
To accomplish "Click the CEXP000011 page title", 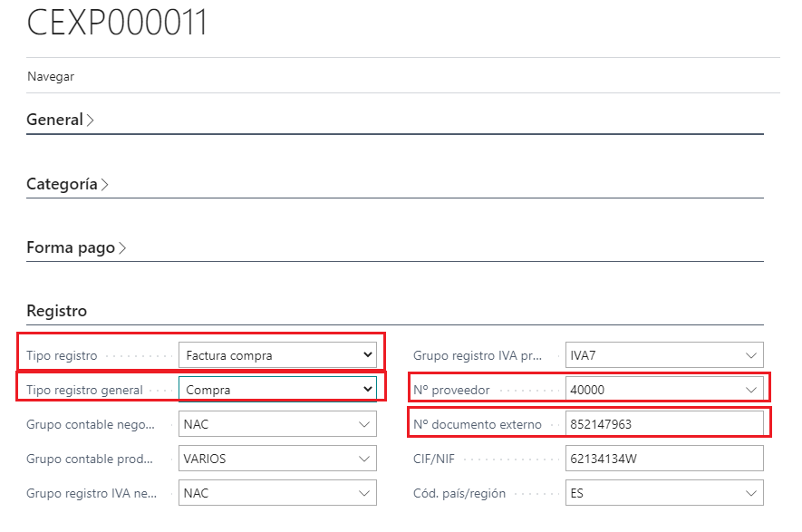I will tap(118, 24).
